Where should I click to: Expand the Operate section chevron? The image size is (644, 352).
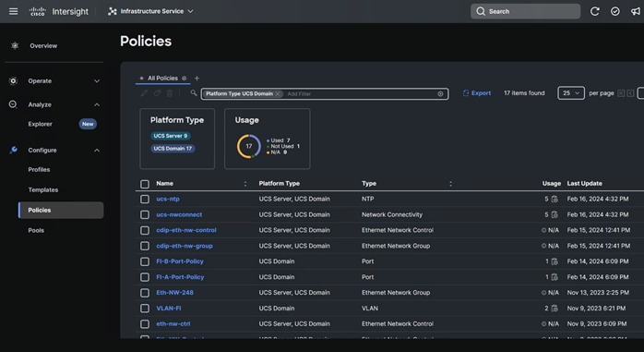click(97, 81)
